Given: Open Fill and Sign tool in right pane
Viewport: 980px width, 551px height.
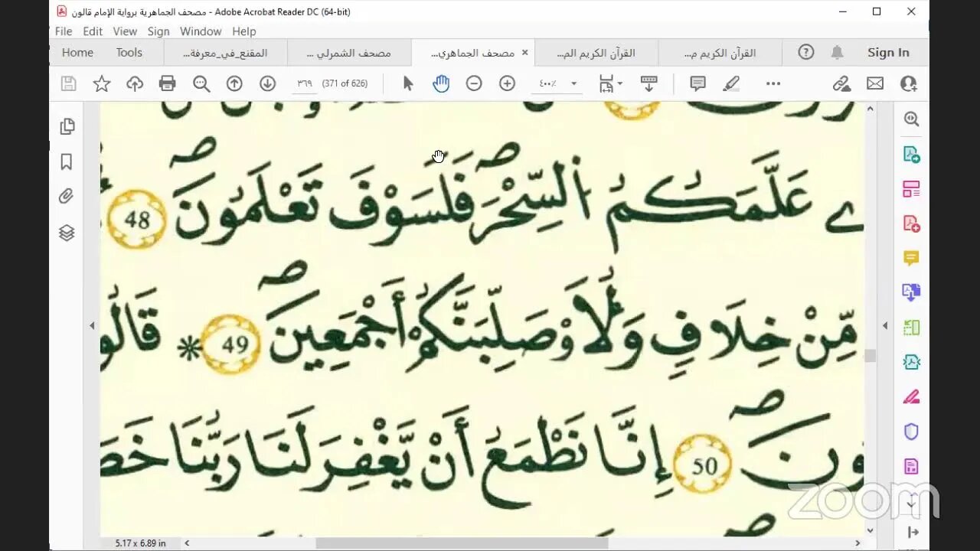Looking at the screenshot, I should 911,396.
